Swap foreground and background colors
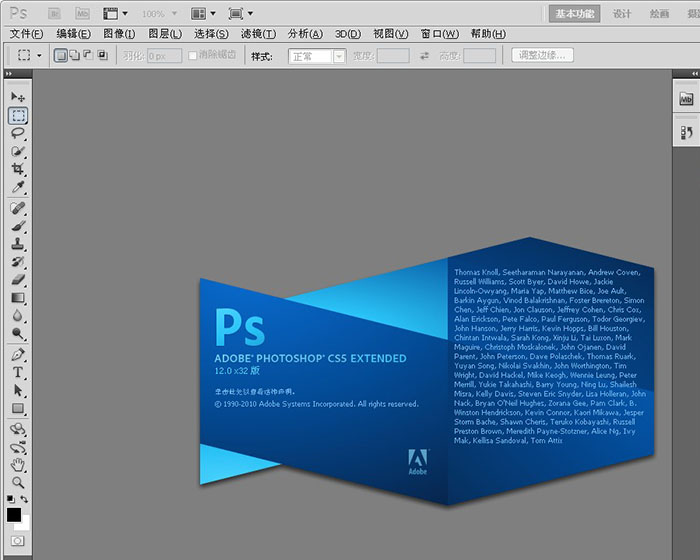This screenshot has width=700, height=560. click(x=24, y=499)
